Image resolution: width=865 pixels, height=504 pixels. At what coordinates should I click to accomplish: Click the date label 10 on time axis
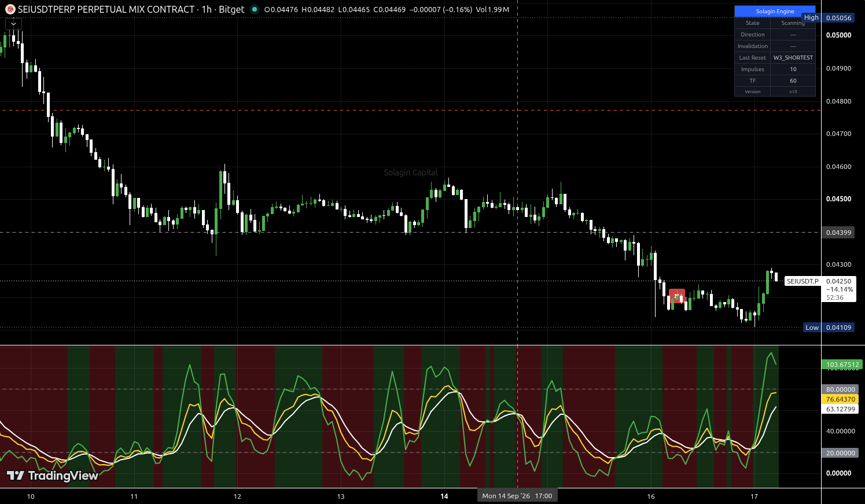tap(31, 496)
